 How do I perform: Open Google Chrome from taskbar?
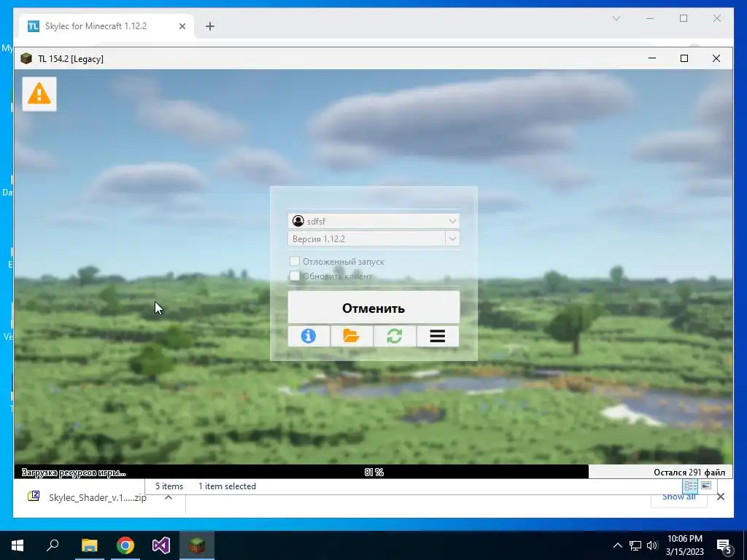pyautogui.click(x=125, y=545)
